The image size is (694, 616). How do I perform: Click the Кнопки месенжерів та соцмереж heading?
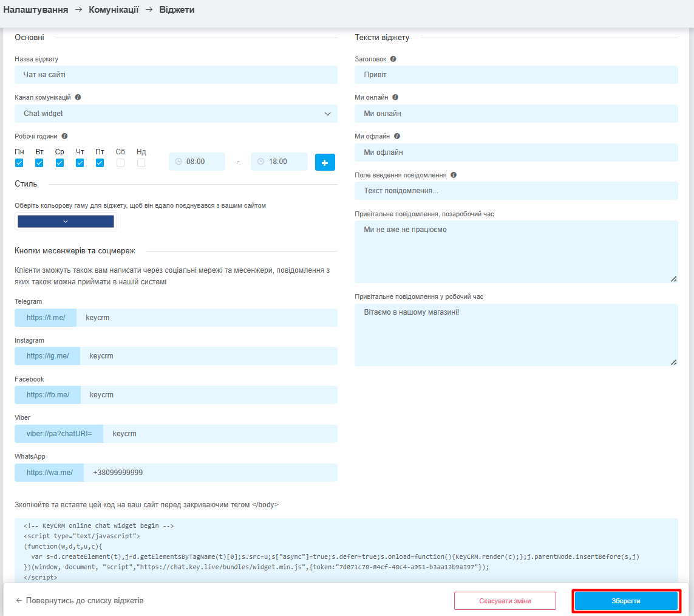75,251
